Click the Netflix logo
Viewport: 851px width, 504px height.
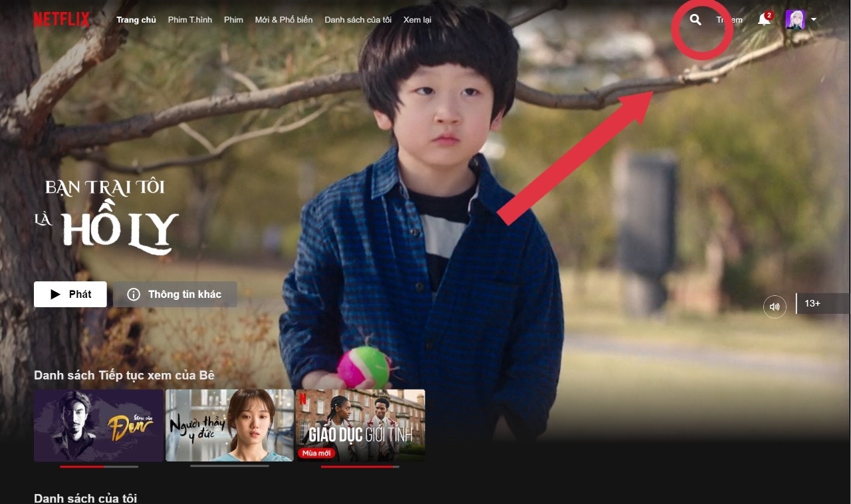(x=61, y=19)
